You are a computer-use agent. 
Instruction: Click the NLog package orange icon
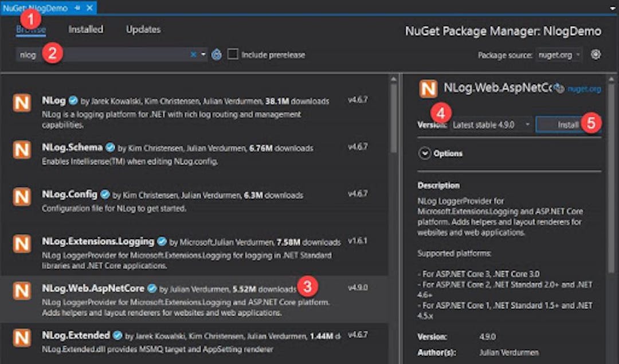[x=22, y=104]
